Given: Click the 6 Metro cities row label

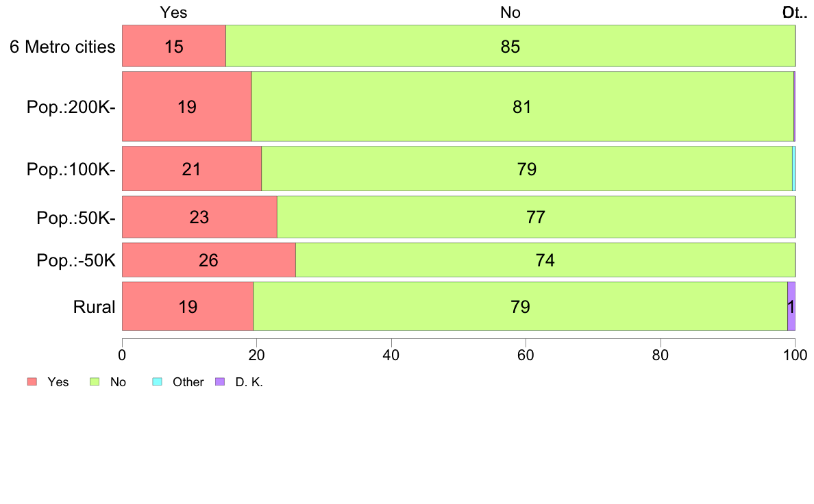Looking at the screenshot, I should pyautogui.click(x=62, y=47).
